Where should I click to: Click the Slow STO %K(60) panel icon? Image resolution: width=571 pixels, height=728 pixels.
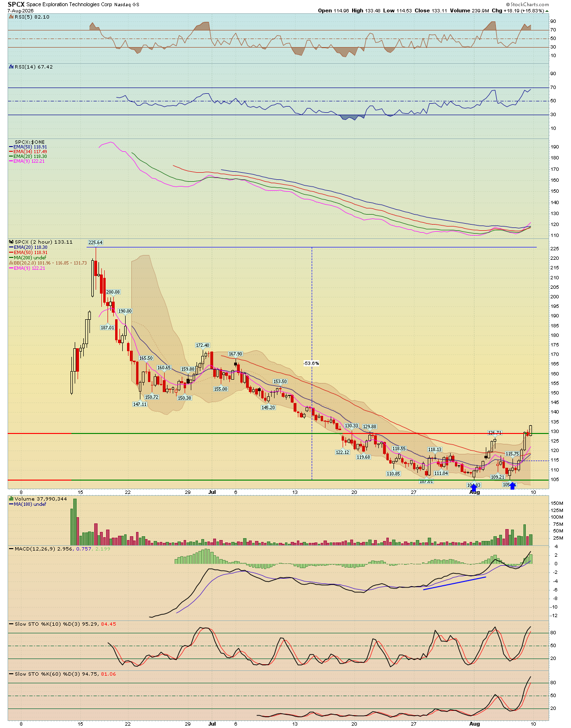[12, 674]
